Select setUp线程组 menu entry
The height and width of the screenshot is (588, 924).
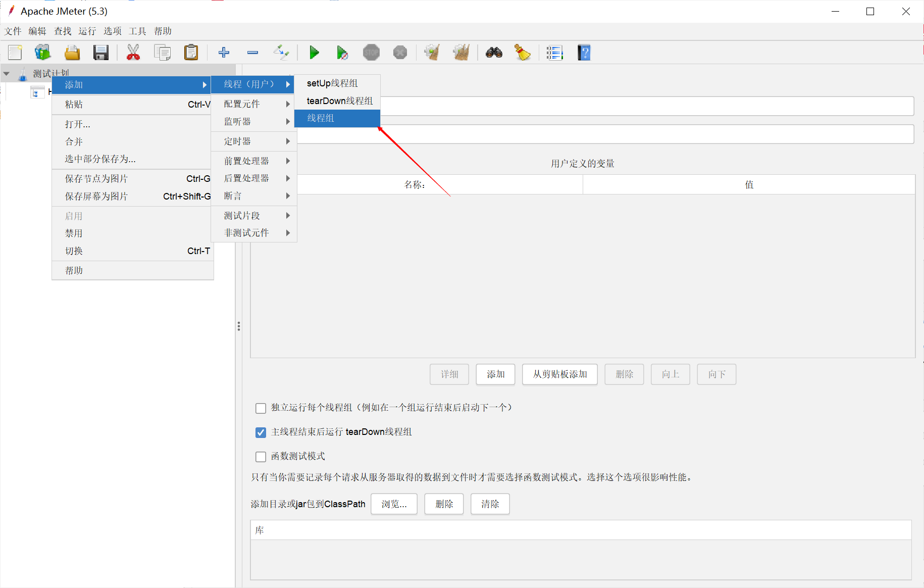coord(337,83)
